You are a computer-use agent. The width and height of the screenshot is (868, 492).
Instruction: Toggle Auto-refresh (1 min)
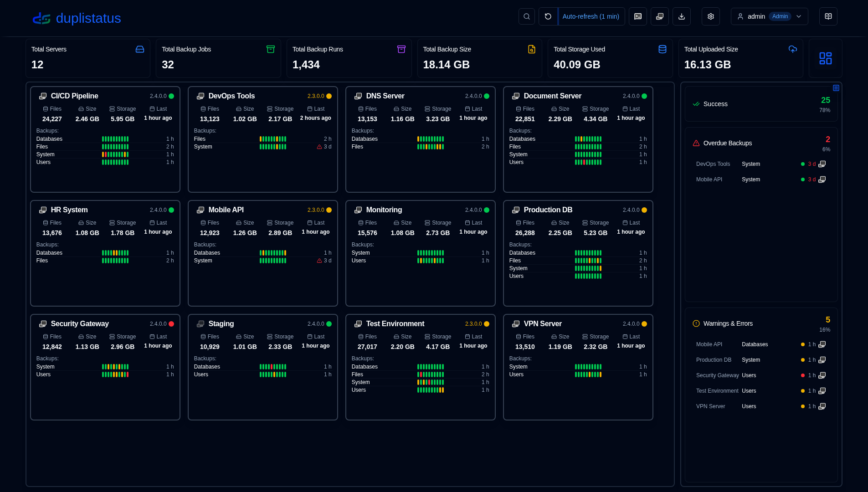coord(591,16)
